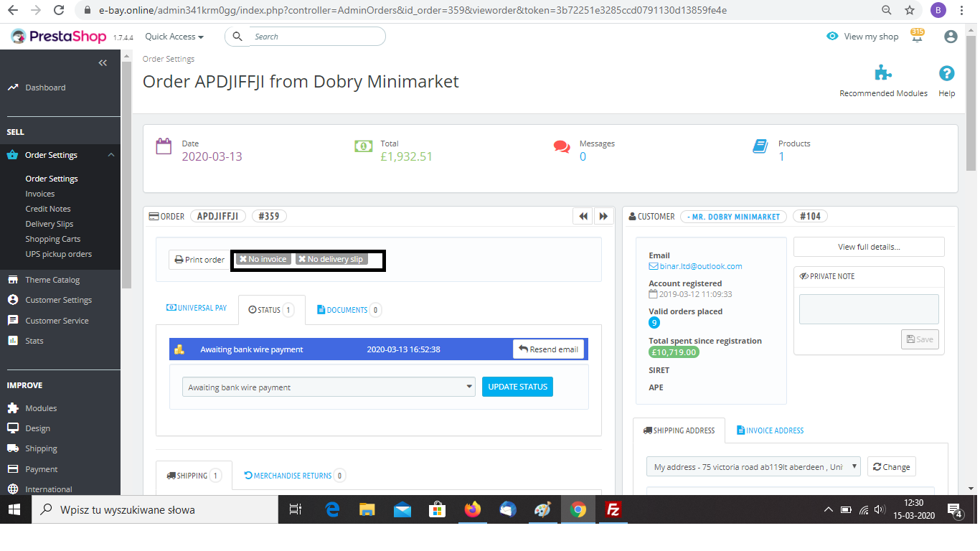Open the notifications bell icon
This screenshot has width=980, height=551.
pos(917,37)
